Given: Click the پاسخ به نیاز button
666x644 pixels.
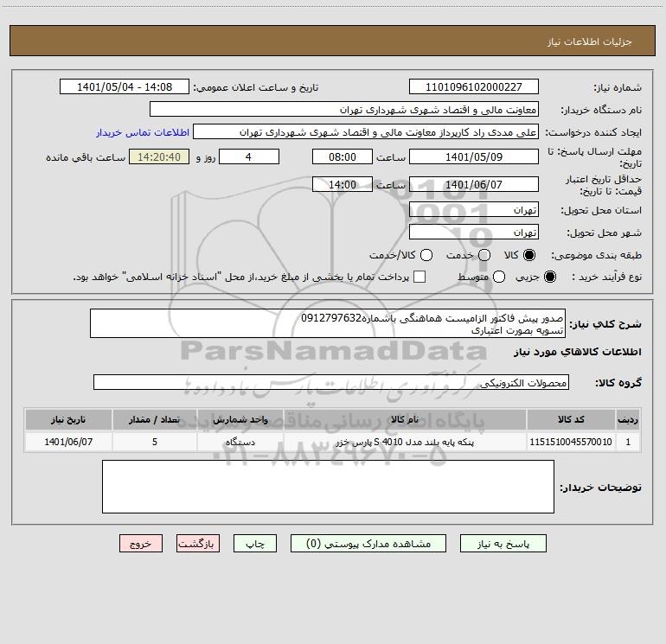Looking at the screenshot, I should (503, 544).
